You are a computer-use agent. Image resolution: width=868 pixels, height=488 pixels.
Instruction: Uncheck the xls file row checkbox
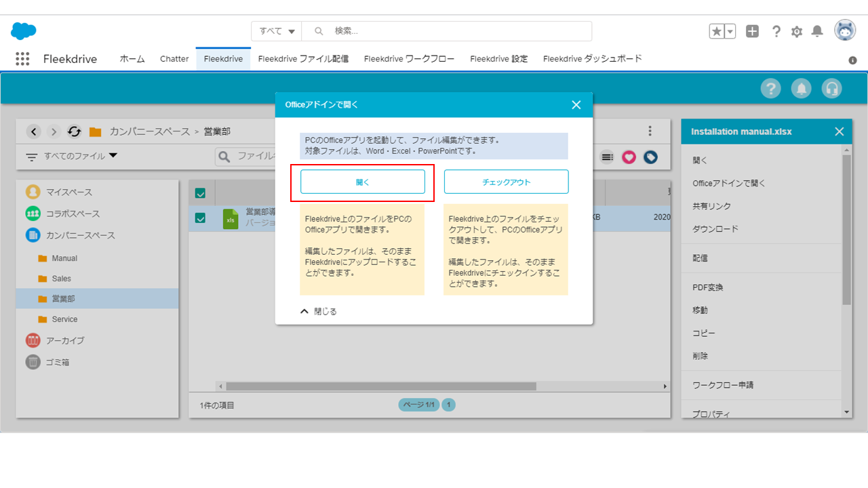[x=200, y=218]
